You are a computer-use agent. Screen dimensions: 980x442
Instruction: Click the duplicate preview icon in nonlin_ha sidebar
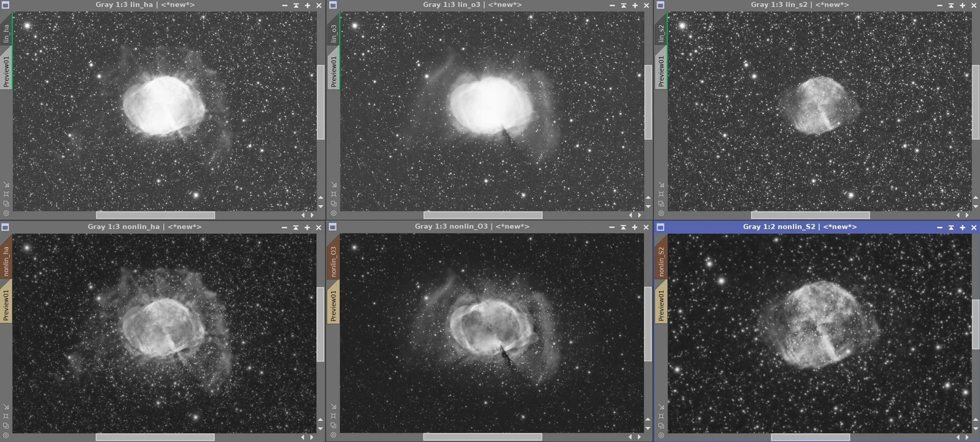(x=7, y=426)
